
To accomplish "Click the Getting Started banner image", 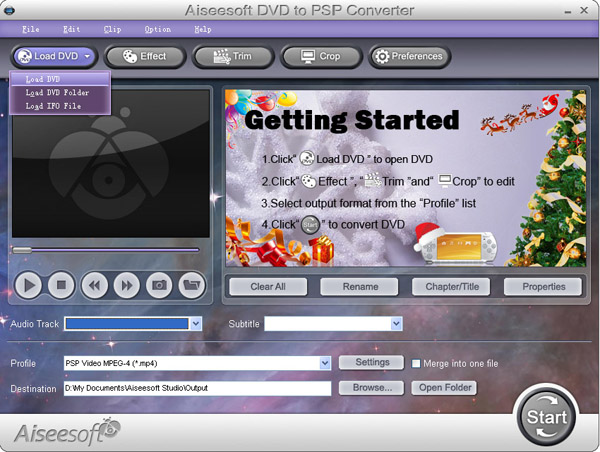I will [x=405, y=178].
